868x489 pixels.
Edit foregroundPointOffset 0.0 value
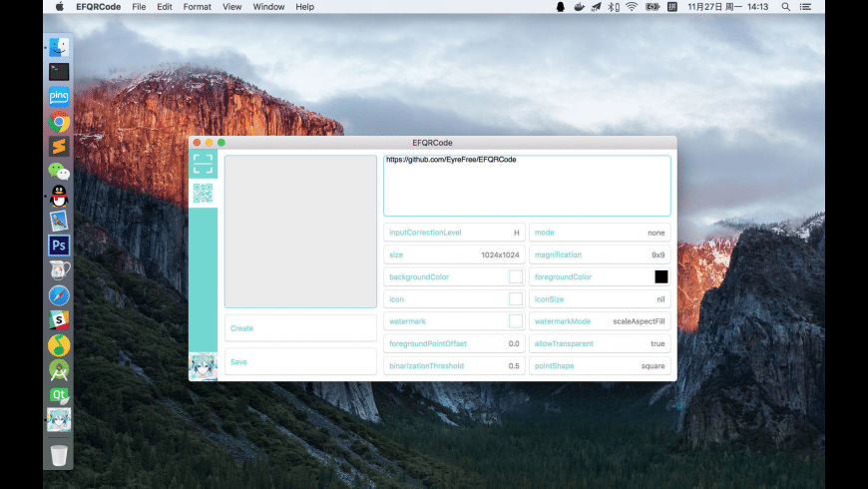[x=454, y=343]
